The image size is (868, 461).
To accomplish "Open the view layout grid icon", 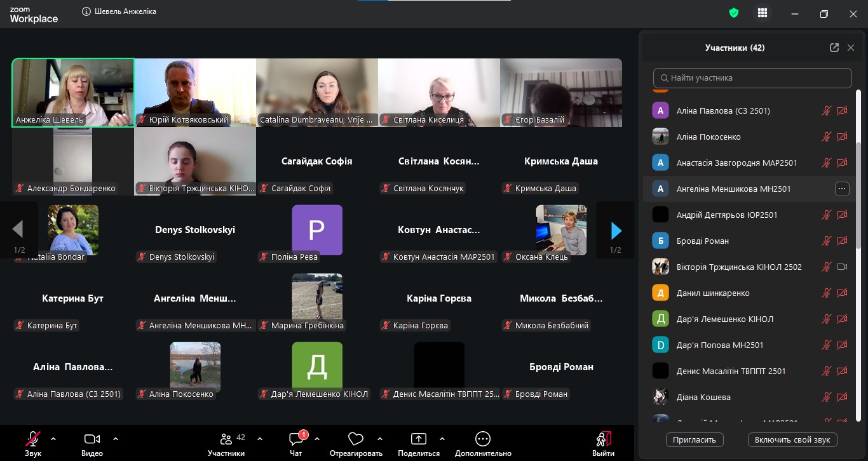I will click(x=763, y=13).
